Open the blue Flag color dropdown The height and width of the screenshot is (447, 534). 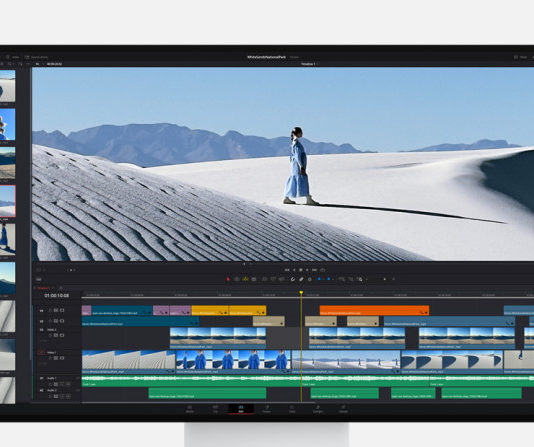(x=324, y=279)
